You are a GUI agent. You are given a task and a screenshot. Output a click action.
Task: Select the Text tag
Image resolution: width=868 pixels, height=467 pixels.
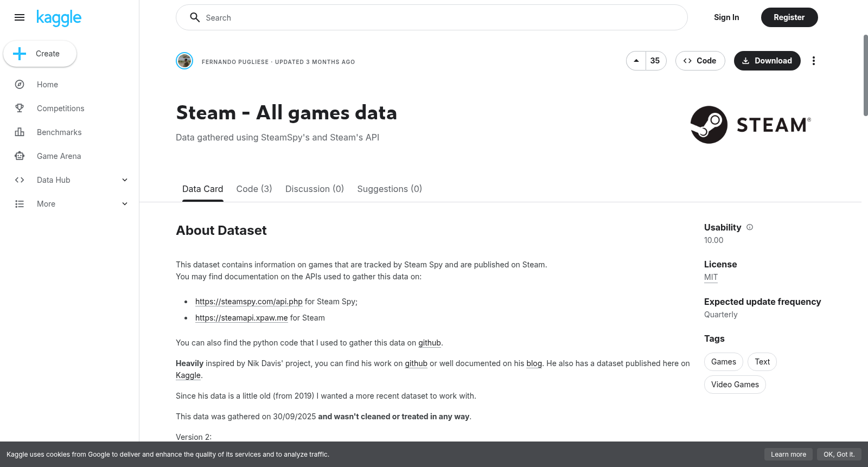point(762,362)
